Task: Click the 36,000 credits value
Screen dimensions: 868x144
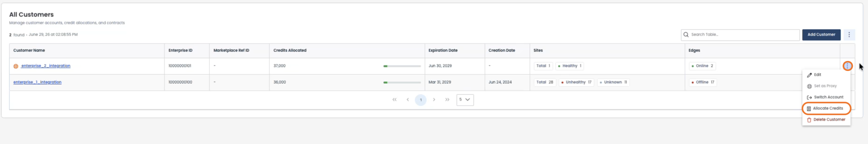Action: click(x=279, y=82)
